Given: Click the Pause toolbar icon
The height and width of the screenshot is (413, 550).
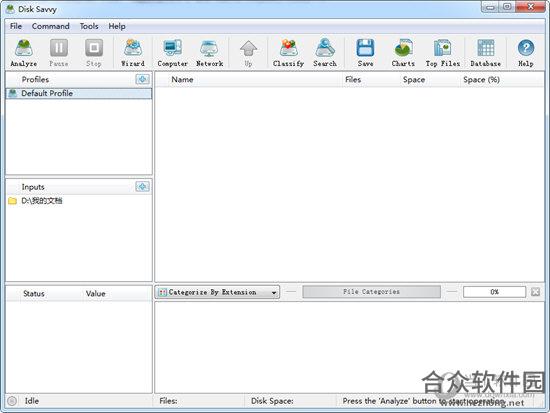Looking at the screenshot, I should tap(59, 53).
